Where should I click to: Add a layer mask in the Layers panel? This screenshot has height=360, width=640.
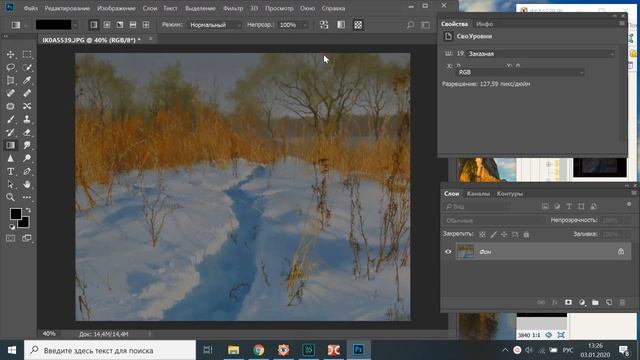pos(568,302)
